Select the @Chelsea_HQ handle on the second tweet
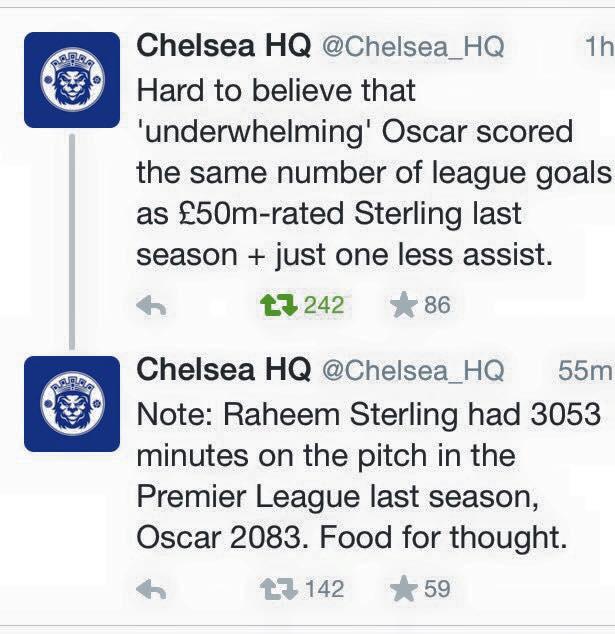This screenshot has width=615, height=634. (x=413, y=371)
